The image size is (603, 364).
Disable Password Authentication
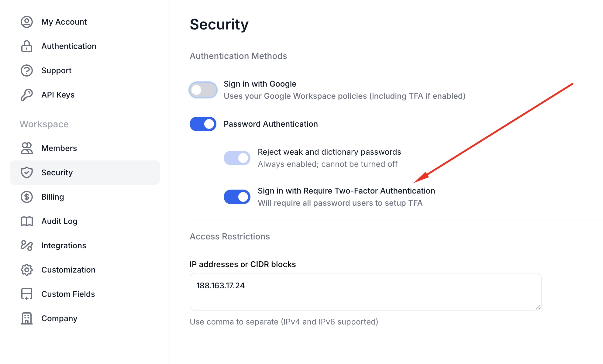click(203, 124)
